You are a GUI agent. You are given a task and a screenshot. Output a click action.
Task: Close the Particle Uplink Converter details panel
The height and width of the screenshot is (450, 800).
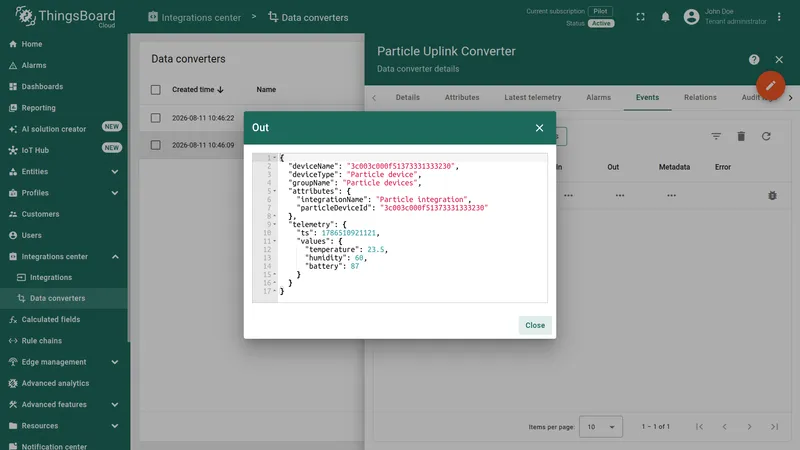tap(779, 60)
